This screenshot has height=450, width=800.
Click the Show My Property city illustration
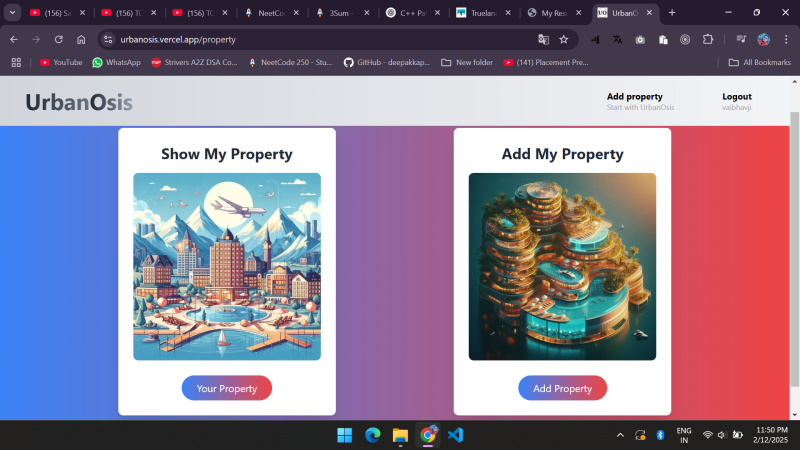227,266
